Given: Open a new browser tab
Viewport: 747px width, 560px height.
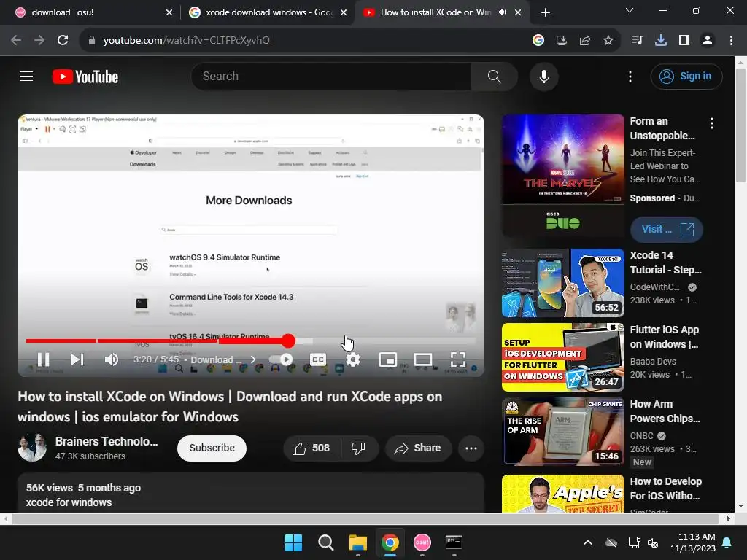Looking at the screenshot, I should pyautogui.click(x=546, y=12).
